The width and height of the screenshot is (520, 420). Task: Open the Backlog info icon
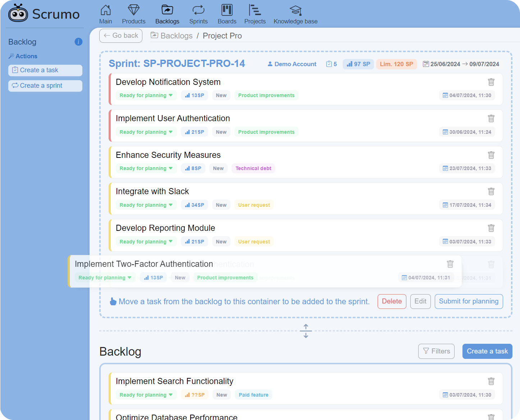(78, 42)
